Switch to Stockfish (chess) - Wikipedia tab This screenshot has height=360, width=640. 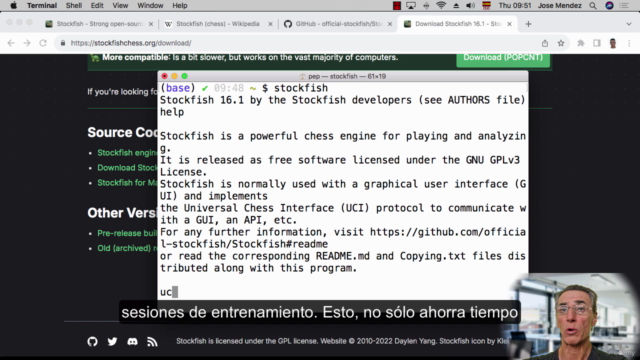(218, 24)
